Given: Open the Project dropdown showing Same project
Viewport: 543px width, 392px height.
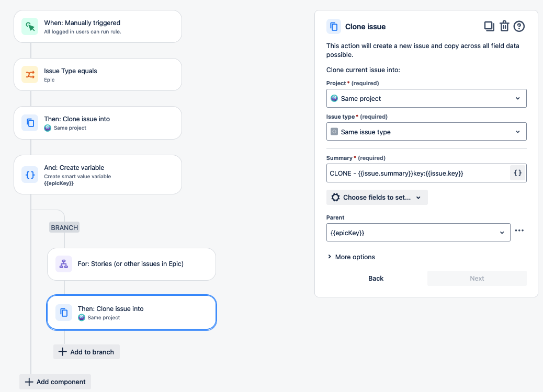Looking at the screenshot, I should click(x=426, y=98).
